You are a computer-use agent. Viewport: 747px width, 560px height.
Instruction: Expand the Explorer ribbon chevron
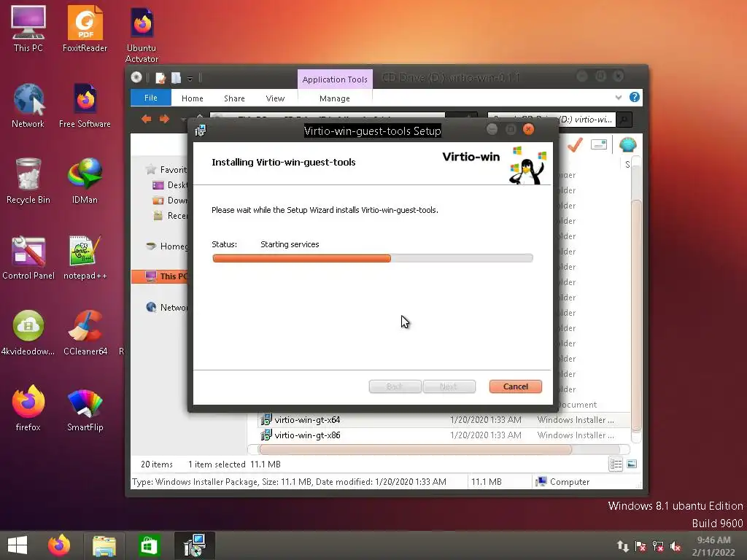coord(619,97)
